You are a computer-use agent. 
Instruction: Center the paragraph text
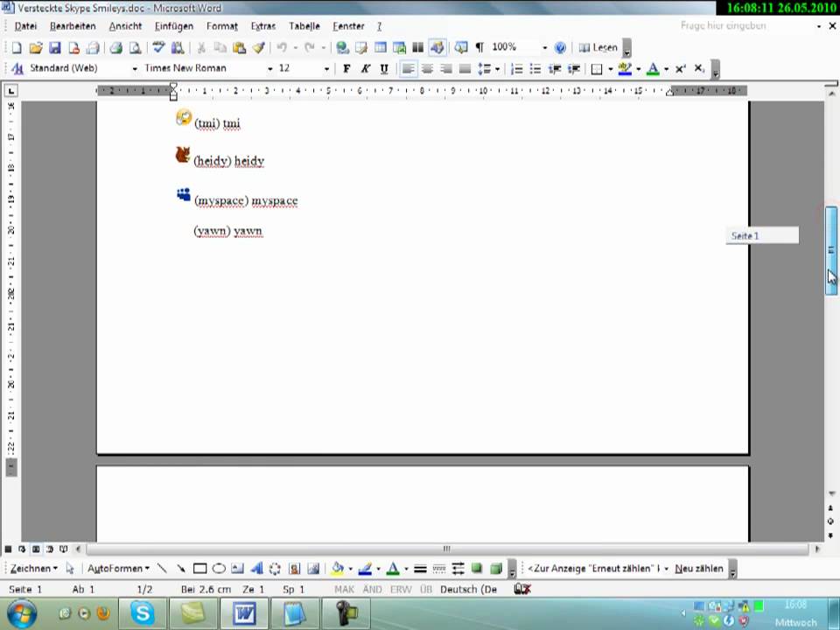tap(427, 68)
